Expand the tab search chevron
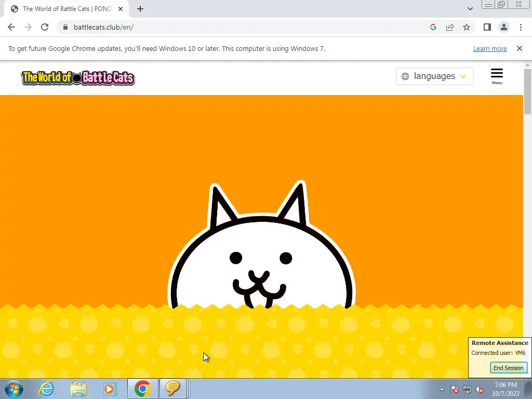The width and height of the screenshot is (532, 399). point(470,9)
